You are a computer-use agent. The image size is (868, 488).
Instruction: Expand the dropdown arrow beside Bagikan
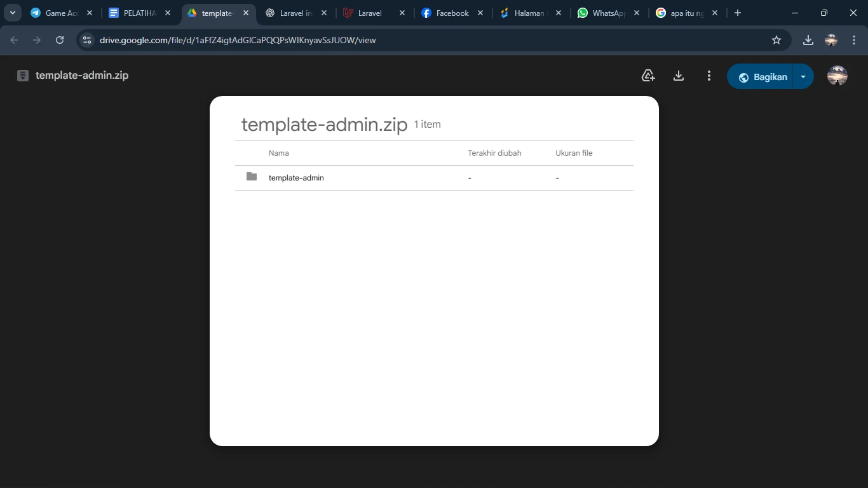pyautogui.click(x=803, y=77)
